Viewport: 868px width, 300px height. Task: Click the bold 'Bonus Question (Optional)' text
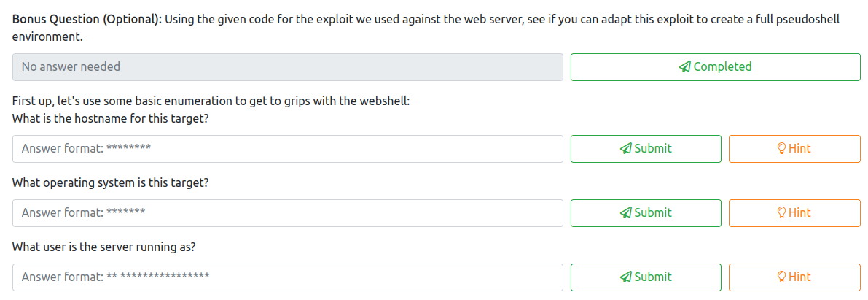pos(87,19)
